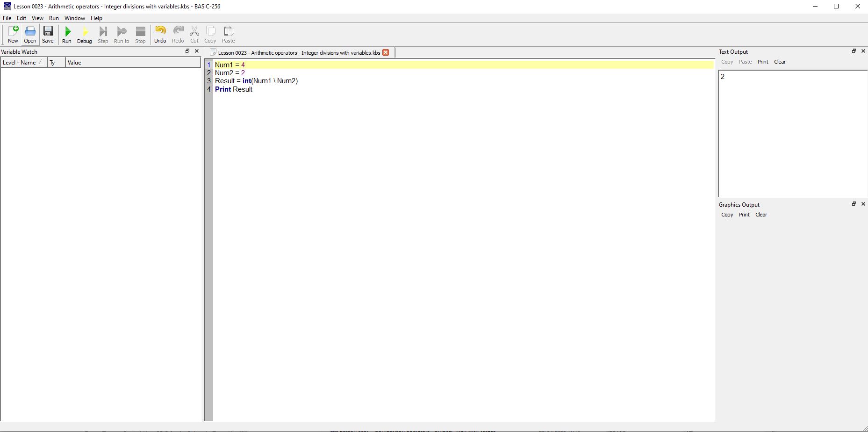Float the Graphics Output panel
Screen dimensions: 868x432
click(x=854, y=204)
